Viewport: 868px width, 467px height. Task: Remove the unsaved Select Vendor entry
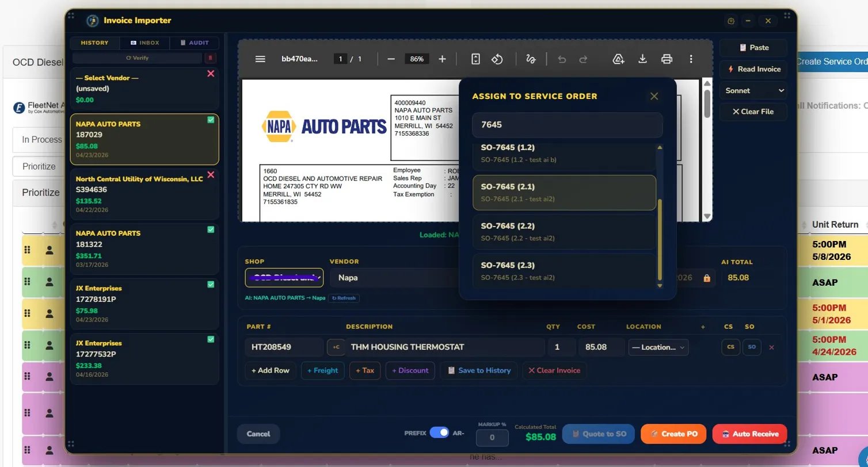(211, 74)
